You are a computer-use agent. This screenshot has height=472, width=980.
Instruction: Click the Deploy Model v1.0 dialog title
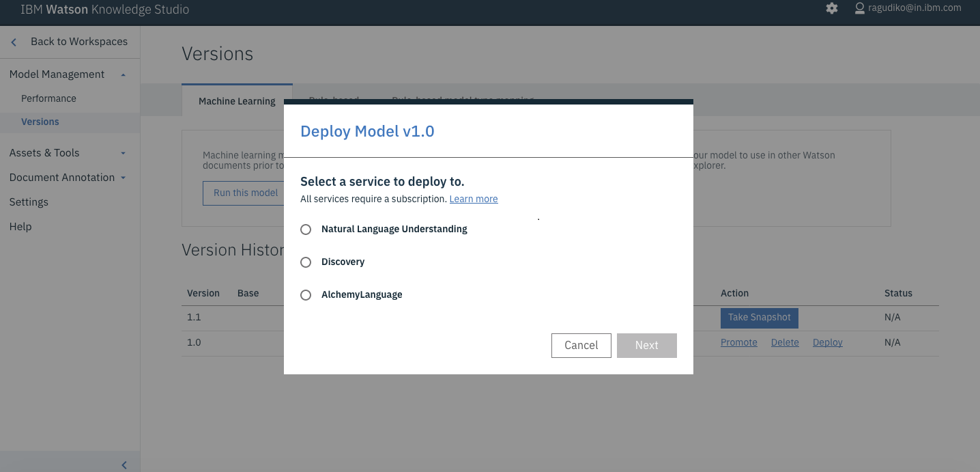pyautogui.click(x=367, y=131)
